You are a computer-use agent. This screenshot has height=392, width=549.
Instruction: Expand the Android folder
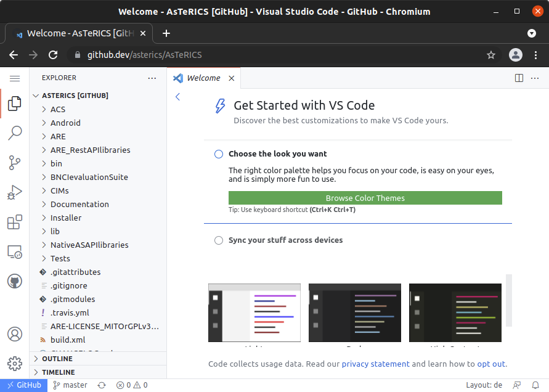[98, 123]
